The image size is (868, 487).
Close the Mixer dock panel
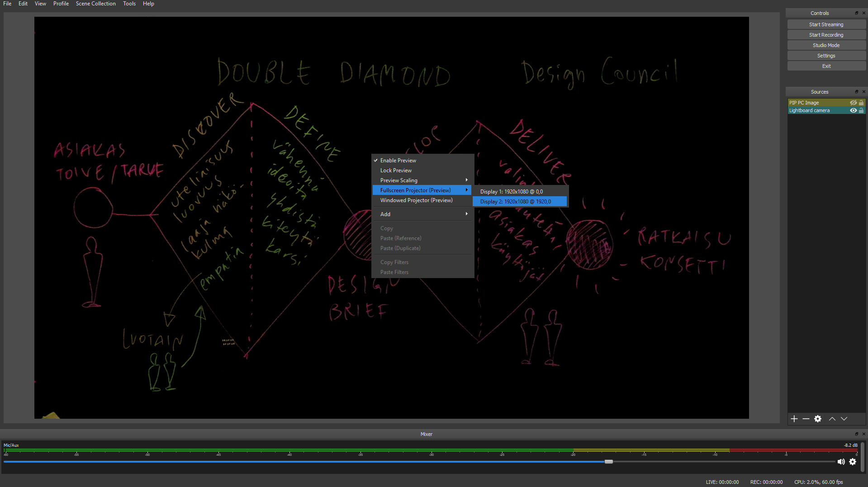863,434
